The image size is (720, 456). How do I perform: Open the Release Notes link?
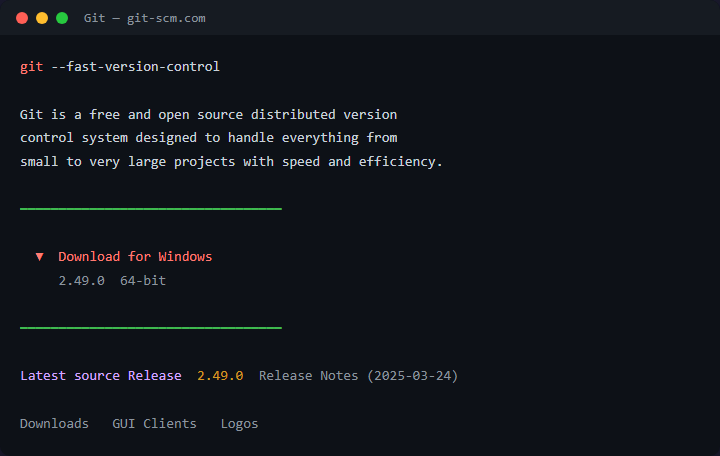coord(308,376)
